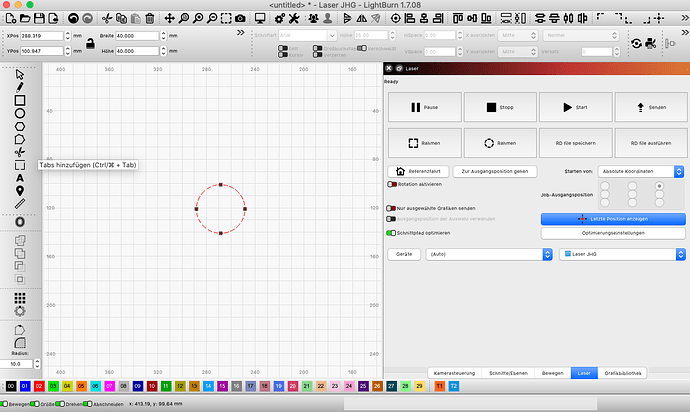Switch to the Grafikbibliothek tab
Viewport: 690px width, 412px height.
pos(623,373)
